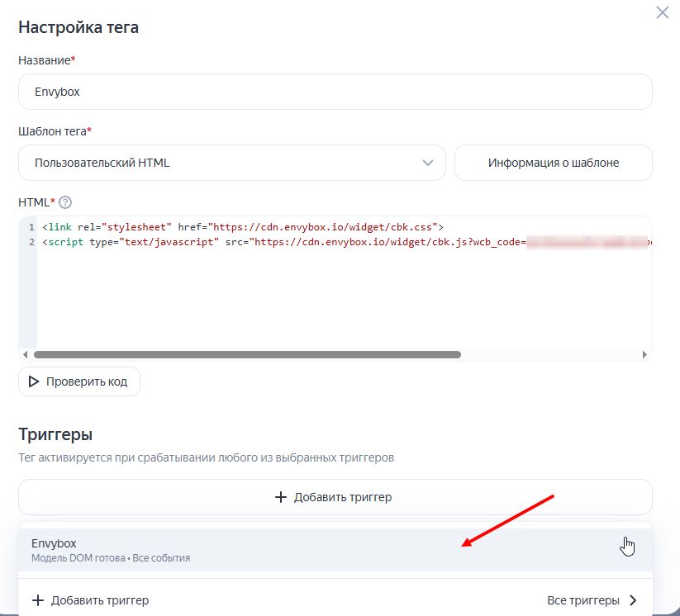Click the plus icon in the top Добавить триггер button
Viewport: 680px width, 616px height.
280,497
